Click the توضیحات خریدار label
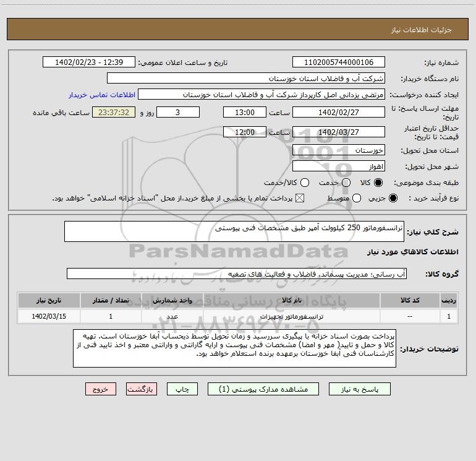476x461 pixels. click(x=429, y=349)
